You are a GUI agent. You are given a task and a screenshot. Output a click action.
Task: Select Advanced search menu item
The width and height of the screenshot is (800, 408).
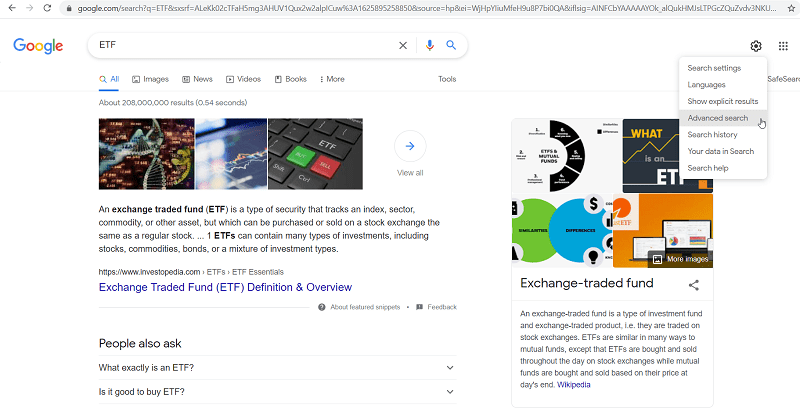(723, 118)
